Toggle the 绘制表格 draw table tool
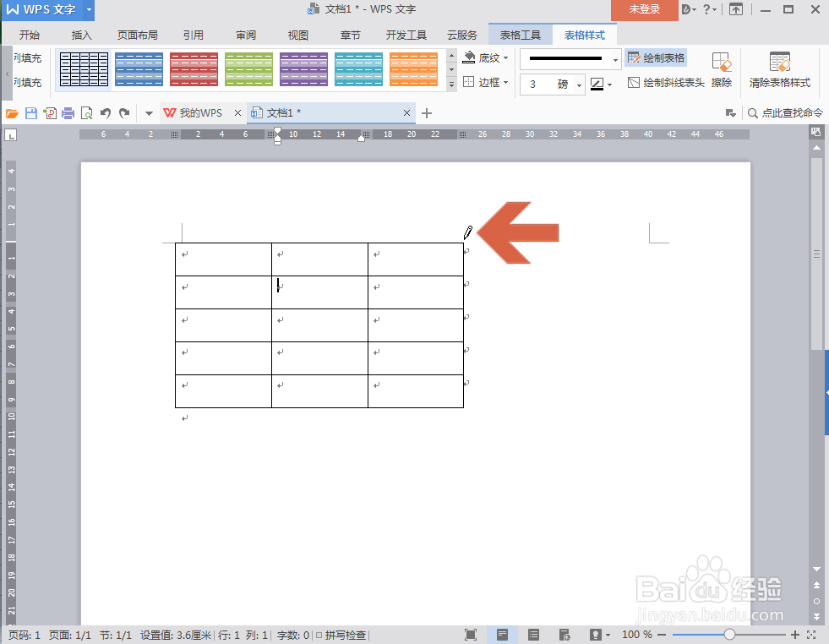Screen dimensions: 829x644 pos(656,57)
